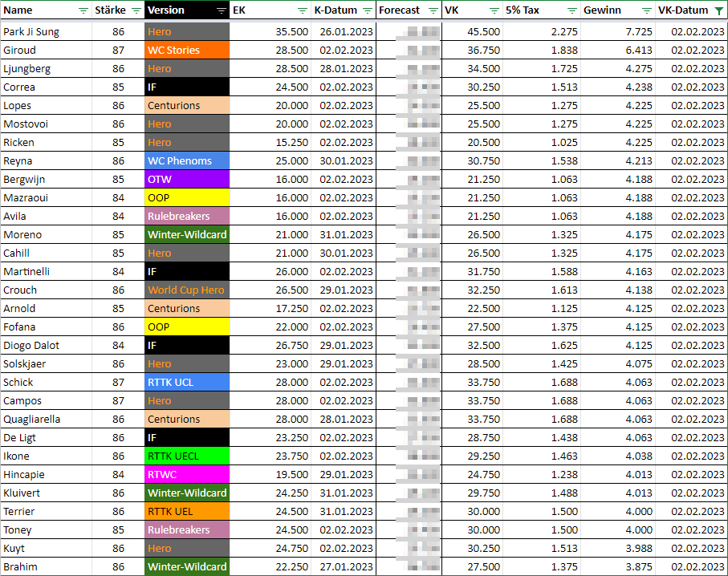728x576 pixels.
Task: Open the Gewinn column filter dropdown
Action: click(646, 10)
